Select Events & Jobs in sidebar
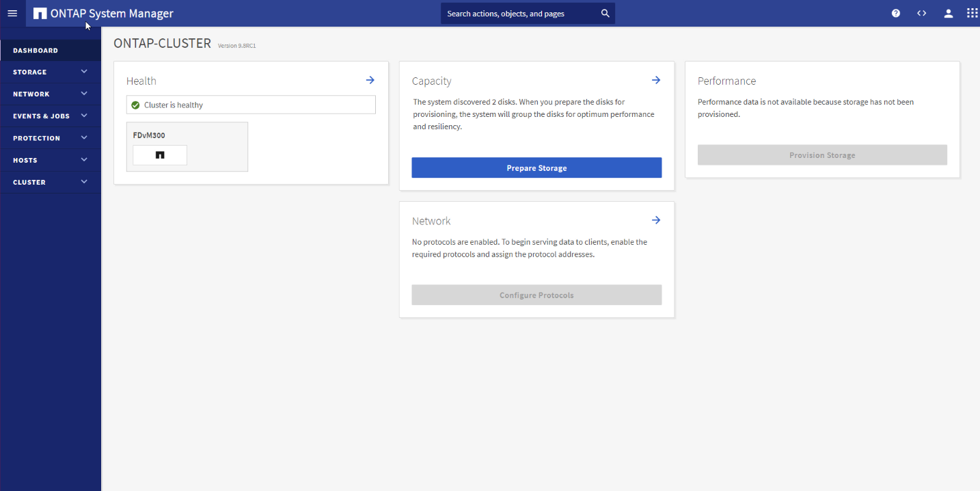 coord(51,116)
